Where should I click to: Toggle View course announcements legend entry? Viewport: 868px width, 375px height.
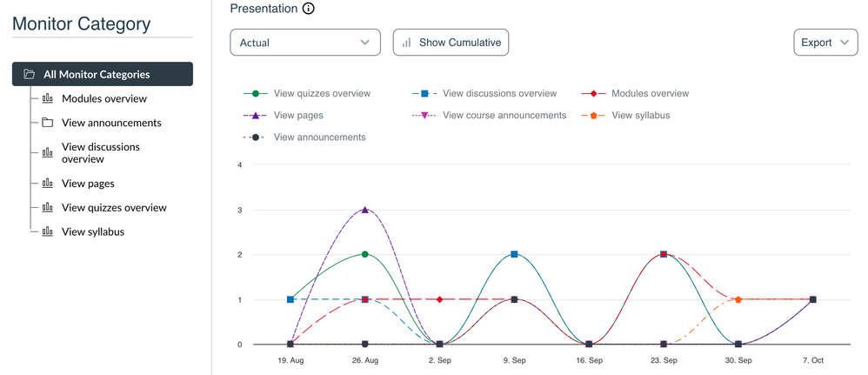tap(504, 115)
